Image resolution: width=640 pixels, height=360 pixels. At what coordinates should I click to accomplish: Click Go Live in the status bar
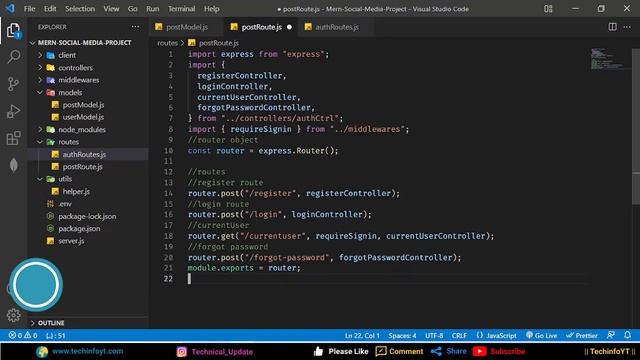pos(541,336)
